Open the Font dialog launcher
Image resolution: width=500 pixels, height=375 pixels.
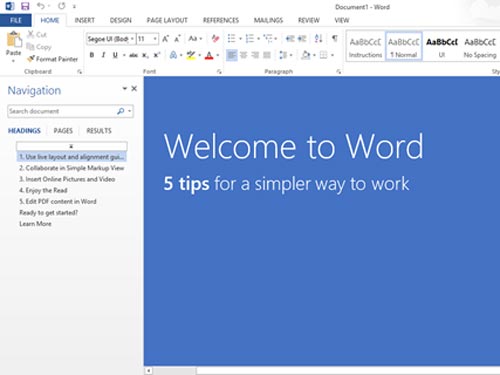219,72
